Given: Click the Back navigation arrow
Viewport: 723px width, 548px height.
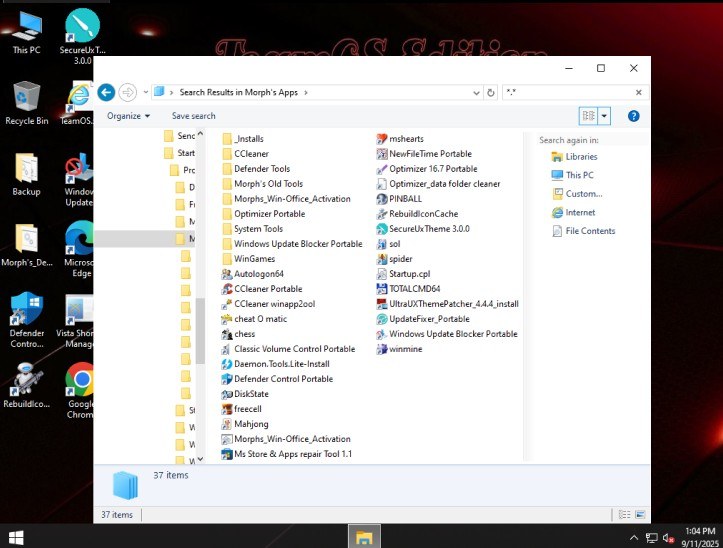Looking at the screenshot, I should 106,92.
